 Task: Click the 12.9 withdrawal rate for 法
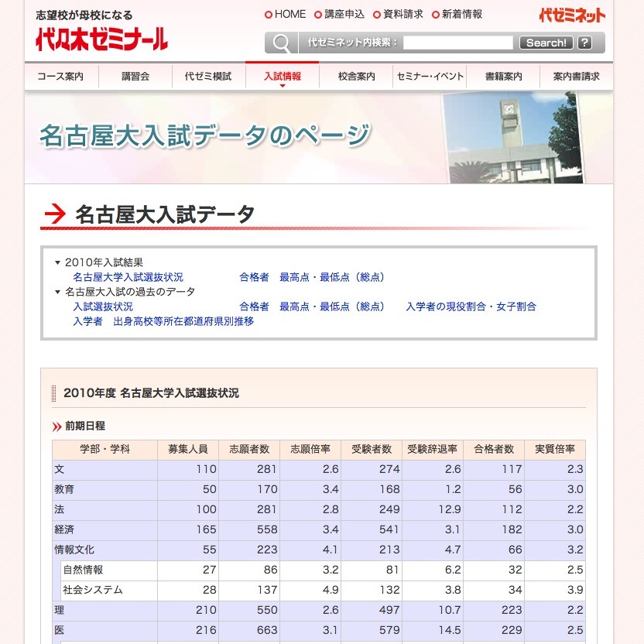tap(433, 509)
